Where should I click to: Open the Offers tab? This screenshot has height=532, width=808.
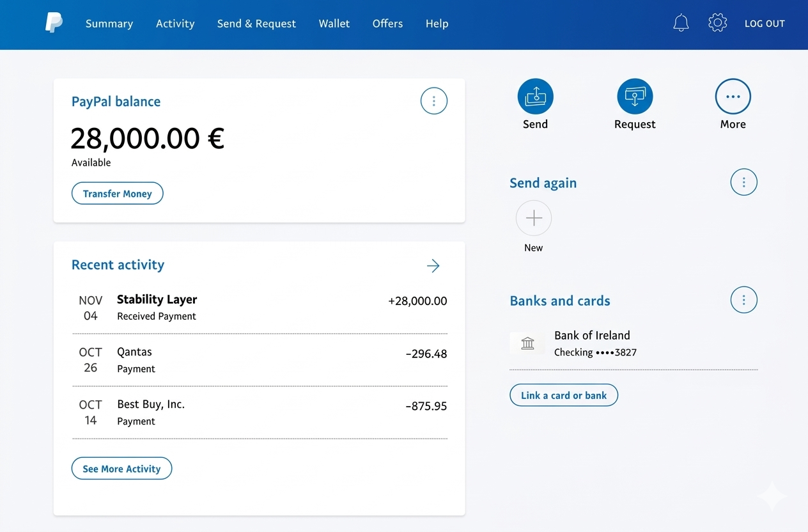click(387, 24)
